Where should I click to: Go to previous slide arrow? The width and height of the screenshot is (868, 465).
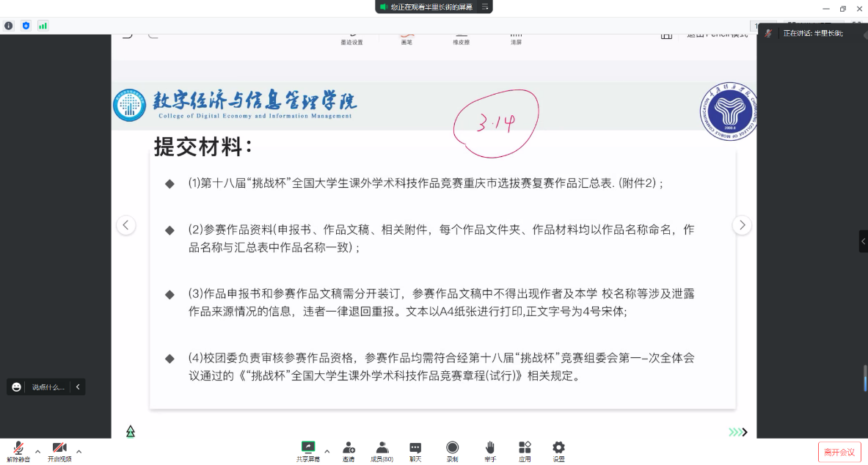click(x=126, y=225)
